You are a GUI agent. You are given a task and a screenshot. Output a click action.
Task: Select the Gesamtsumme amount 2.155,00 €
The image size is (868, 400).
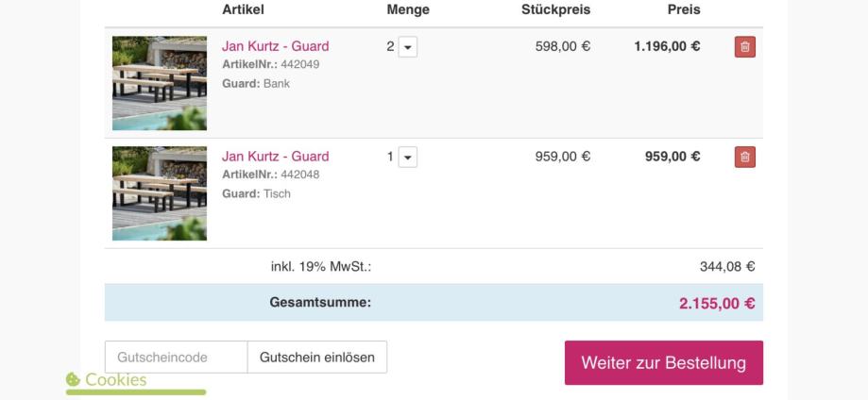tap(717, 303)
